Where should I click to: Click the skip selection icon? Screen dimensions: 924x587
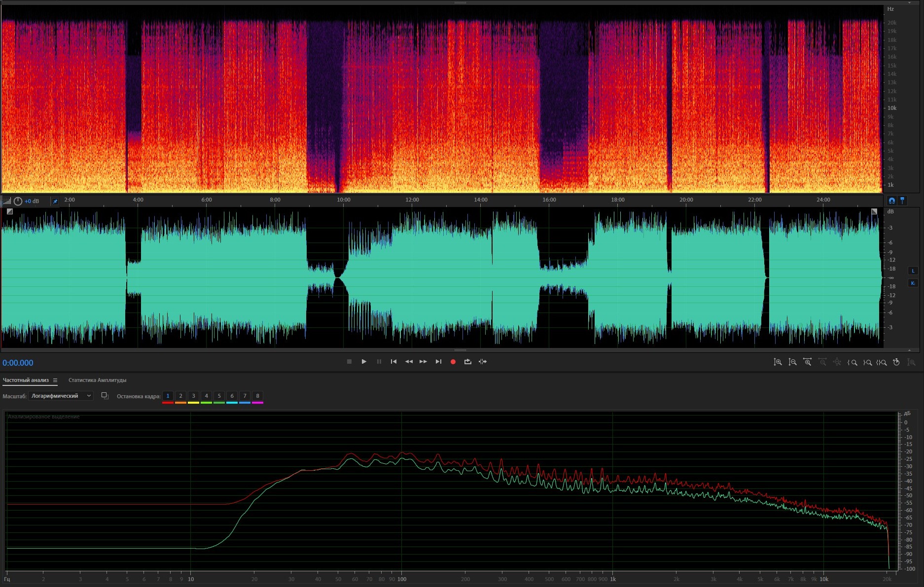(x=483, y=362)
